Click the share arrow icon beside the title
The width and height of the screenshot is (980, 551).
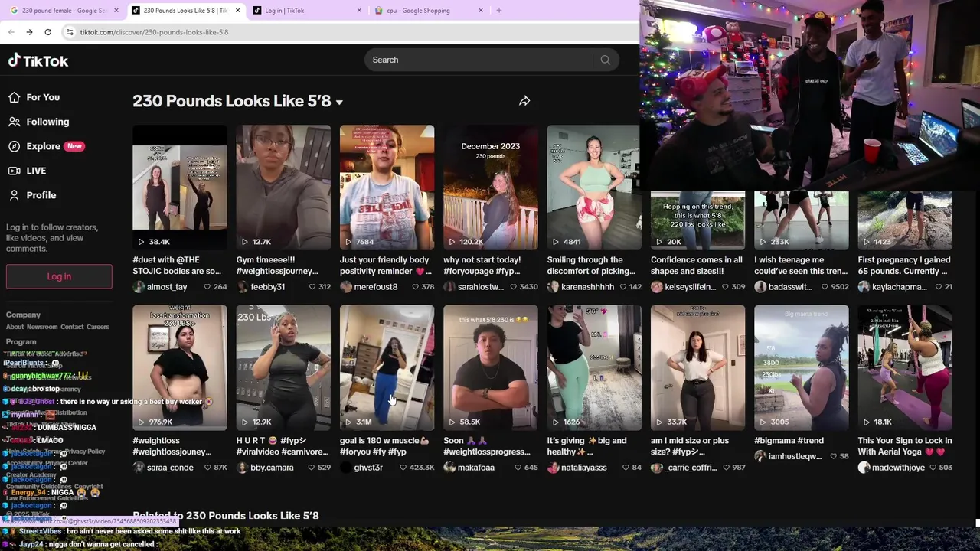(524, 101)
